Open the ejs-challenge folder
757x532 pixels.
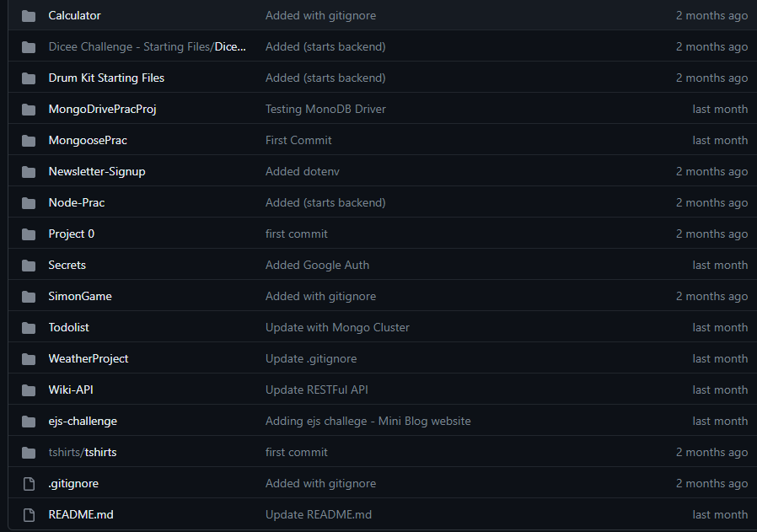pyautogui.click(x=83, y=421)
